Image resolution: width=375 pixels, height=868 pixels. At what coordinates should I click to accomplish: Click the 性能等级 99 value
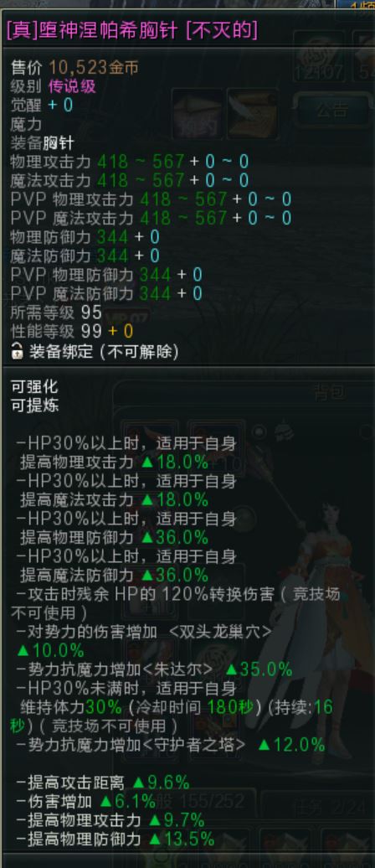pyautogui.click(x=91, y=331)
